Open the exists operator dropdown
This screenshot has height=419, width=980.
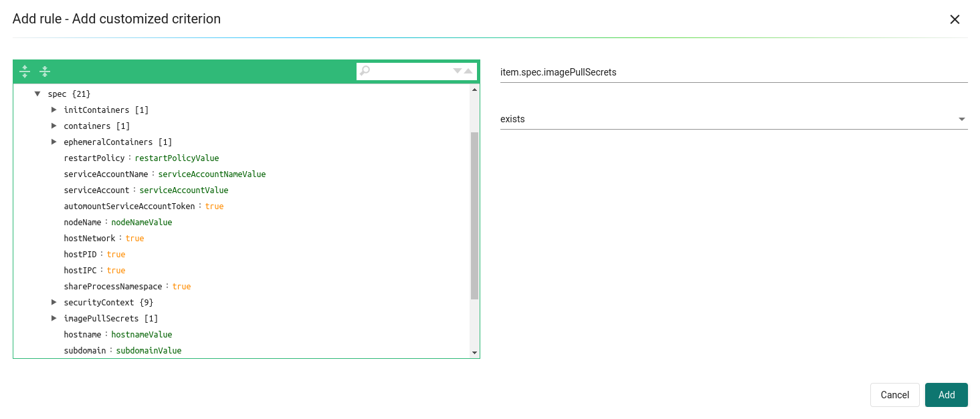pos(733,119)
